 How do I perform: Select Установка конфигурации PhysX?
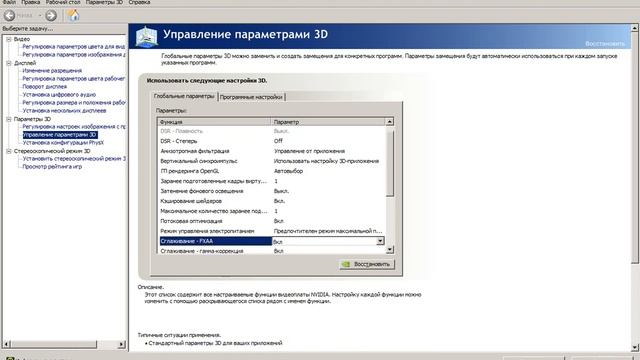point(63,143)
